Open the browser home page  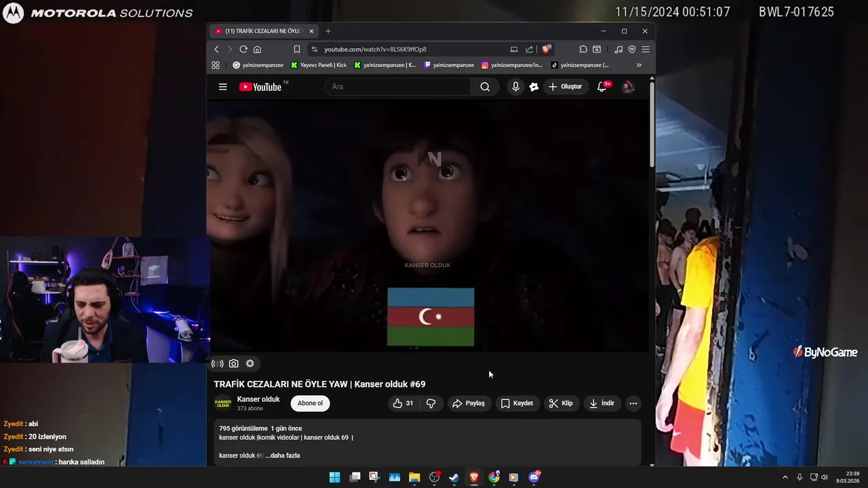(257, 49)
